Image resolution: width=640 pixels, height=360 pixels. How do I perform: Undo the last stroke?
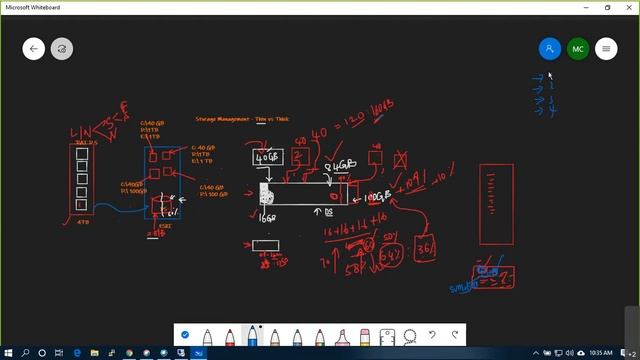[x=432, y=335]
